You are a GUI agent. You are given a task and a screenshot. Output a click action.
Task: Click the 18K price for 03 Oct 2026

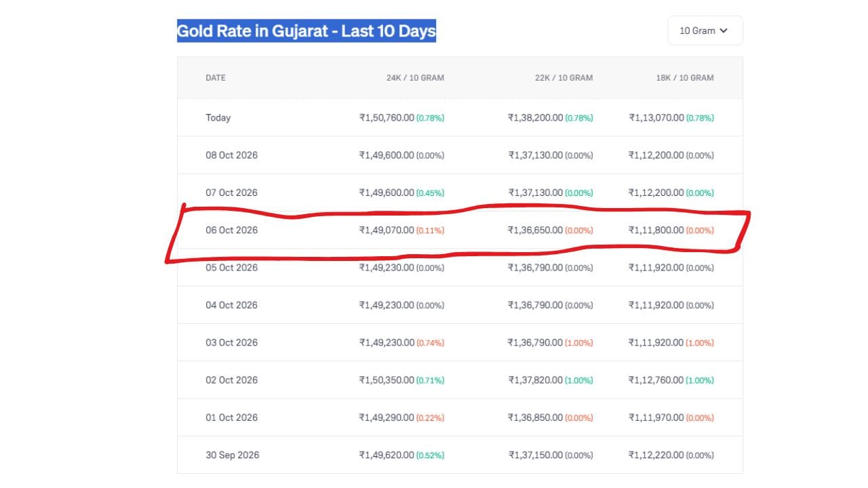pyautogui.click(x=656, y=342)
